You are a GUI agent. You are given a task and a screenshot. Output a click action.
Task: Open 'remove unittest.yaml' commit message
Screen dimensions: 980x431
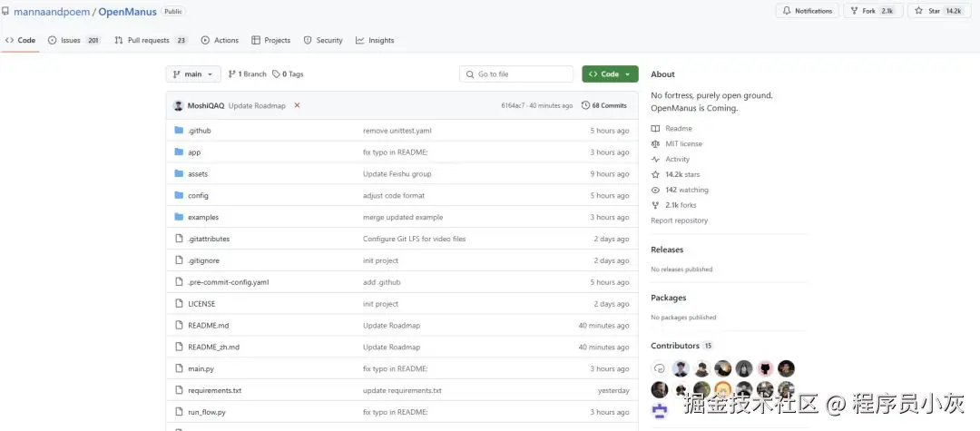coord(397,131)
